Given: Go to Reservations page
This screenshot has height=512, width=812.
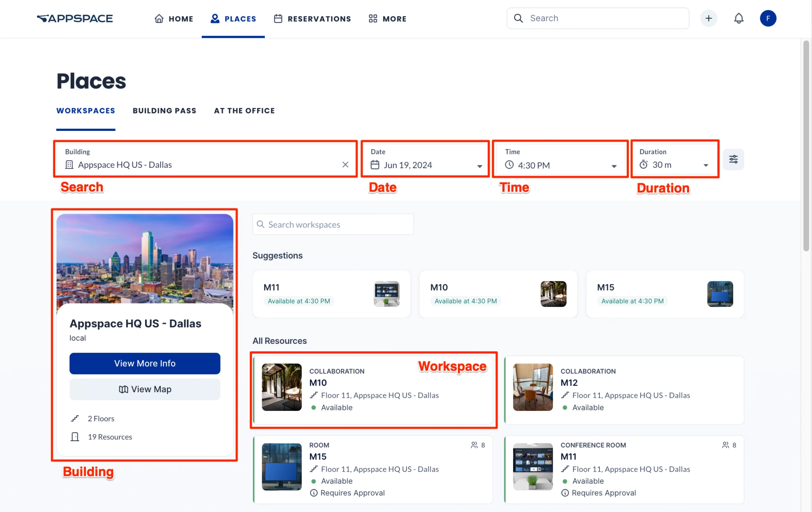Looking at the screenshot, I should [312, 19].
